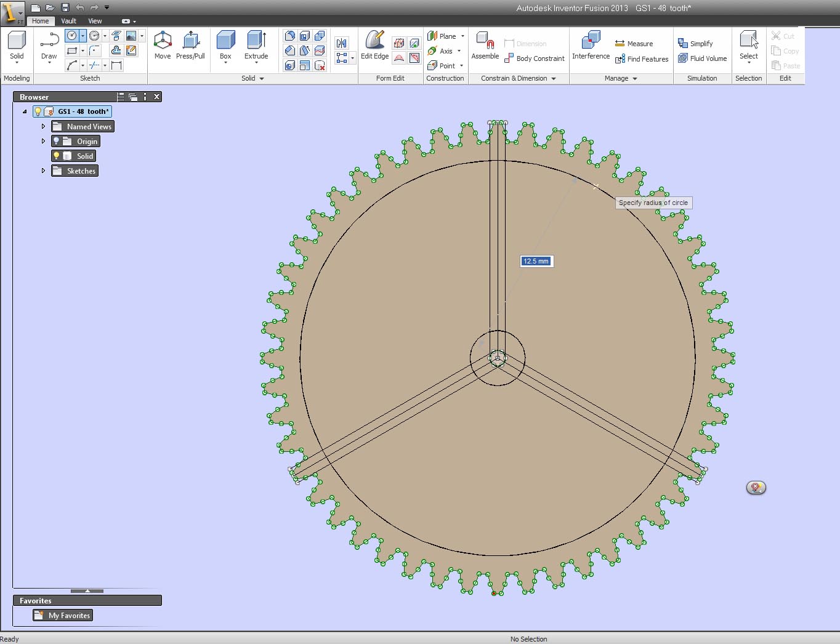Activate the Press/Pull tool
Screen dimensions: 840x644
point(190,46)
